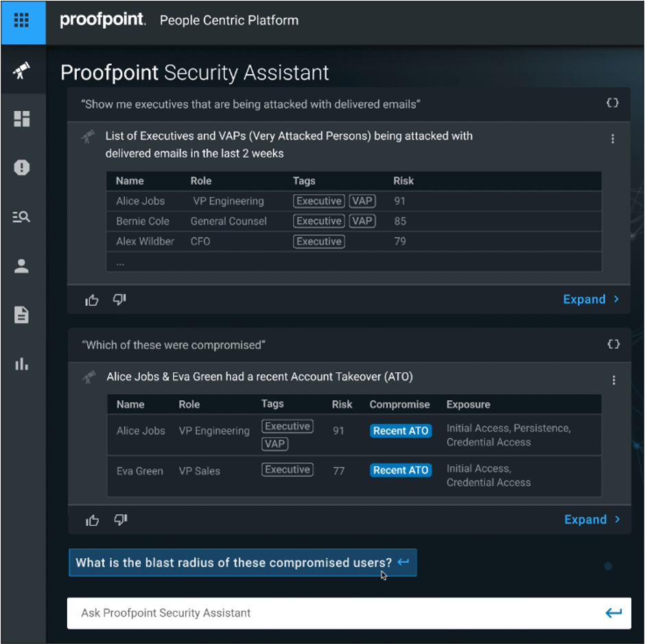Open kebab menu for Executives and VAPs list
This screenshot has width=645, height=644.
pyautogui.click(x=613, y=139)
